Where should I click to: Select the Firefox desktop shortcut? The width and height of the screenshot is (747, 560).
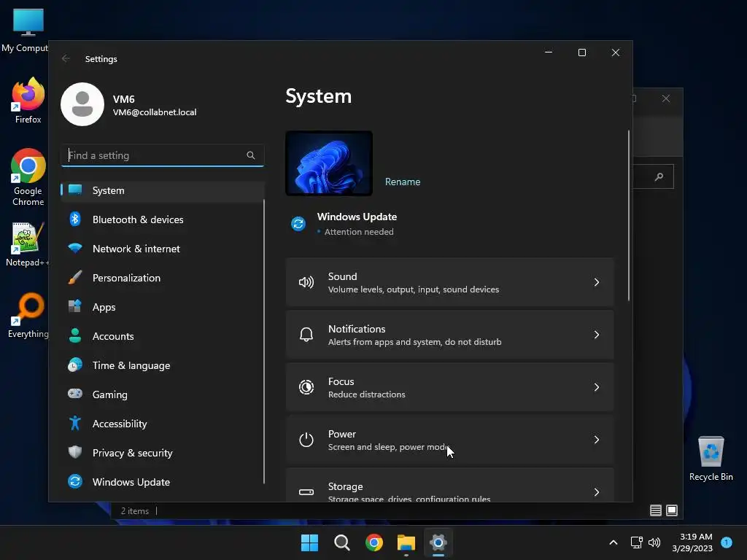coord(28,101)
